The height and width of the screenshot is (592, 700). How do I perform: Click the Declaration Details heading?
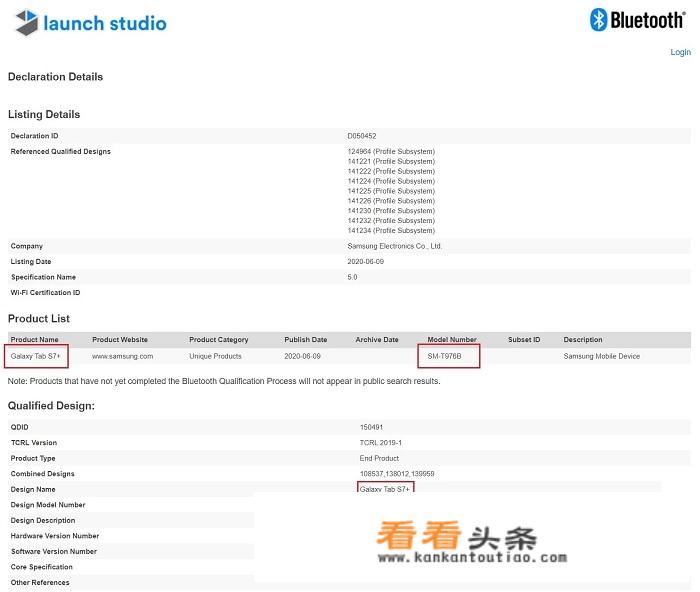(x=55, y=77)
